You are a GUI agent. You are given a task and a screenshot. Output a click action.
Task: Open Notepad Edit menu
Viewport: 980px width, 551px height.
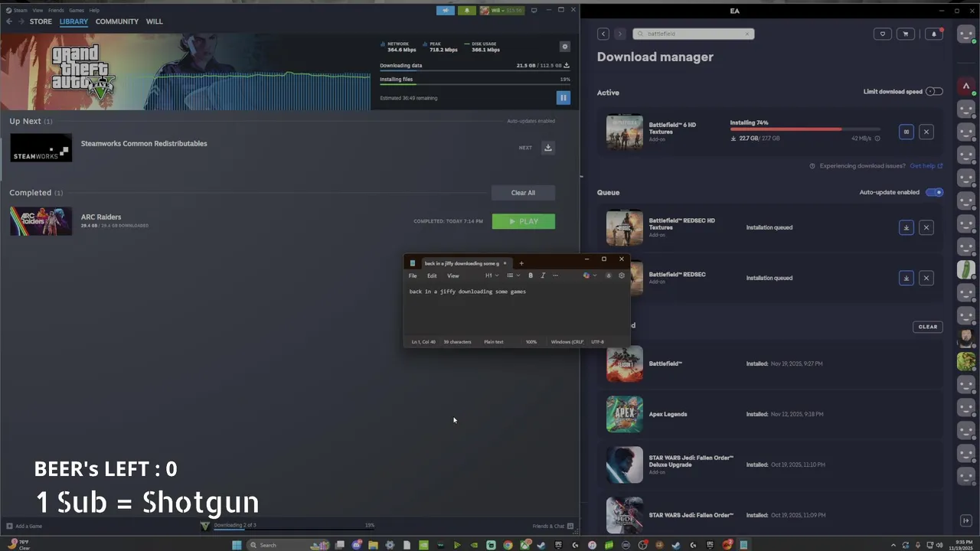432,275
